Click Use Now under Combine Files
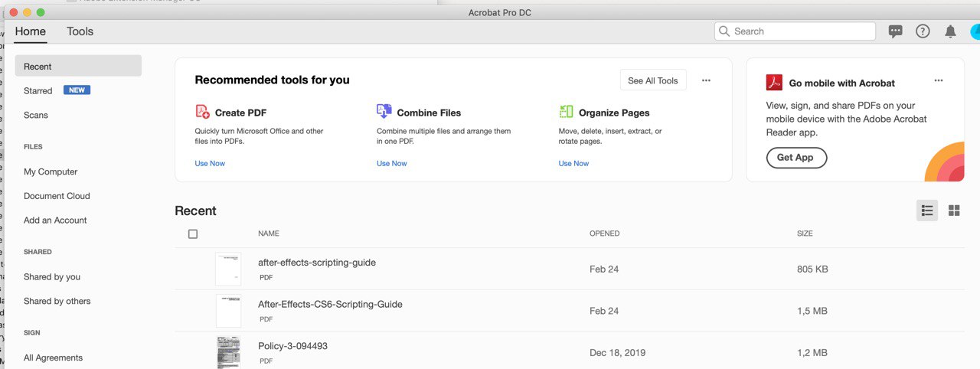Image resolution: width=980 pixels, height=369 pixels. coord(392,163)
